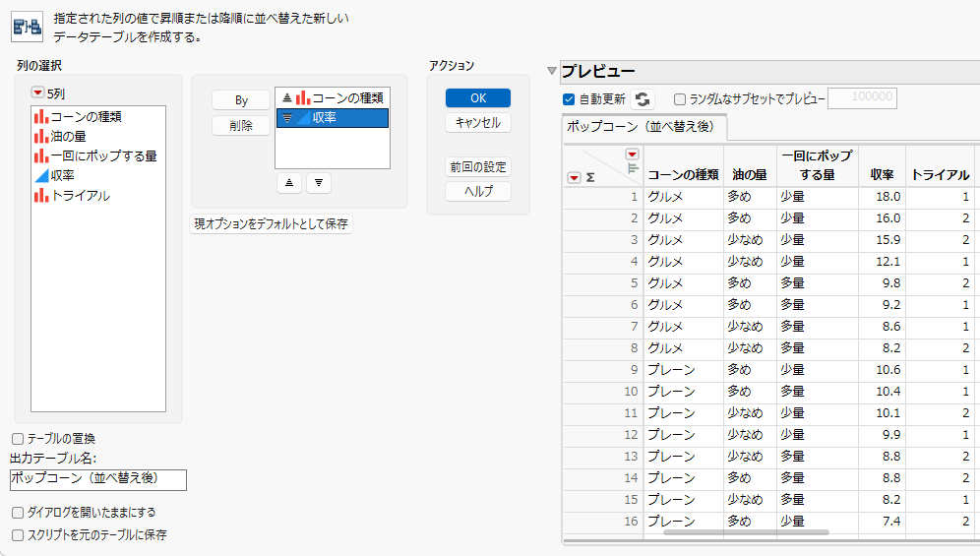Click the トライアル column header in preview

pyautogui.click(x=940, y=175)
